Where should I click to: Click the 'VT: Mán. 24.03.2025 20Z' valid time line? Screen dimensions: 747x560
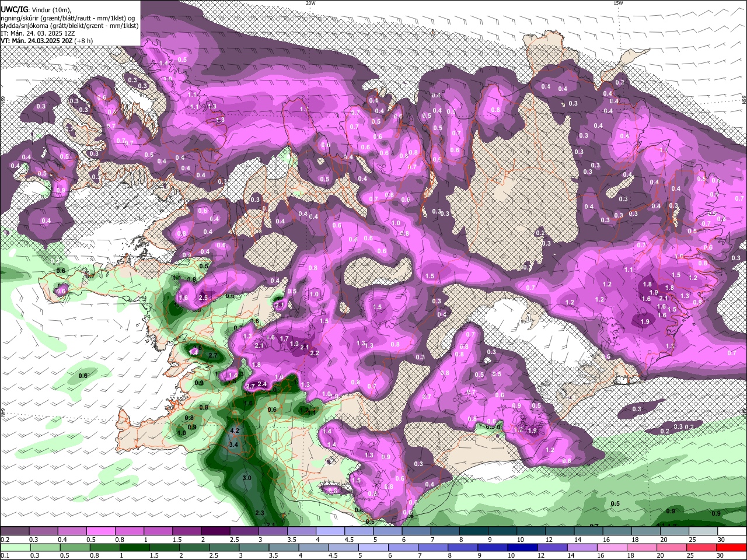[x=47, y=41]
